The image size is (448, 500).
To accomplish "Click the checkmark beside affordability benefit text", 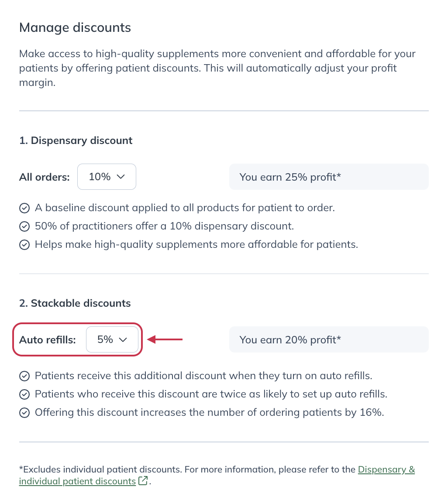I will [24, 245].
